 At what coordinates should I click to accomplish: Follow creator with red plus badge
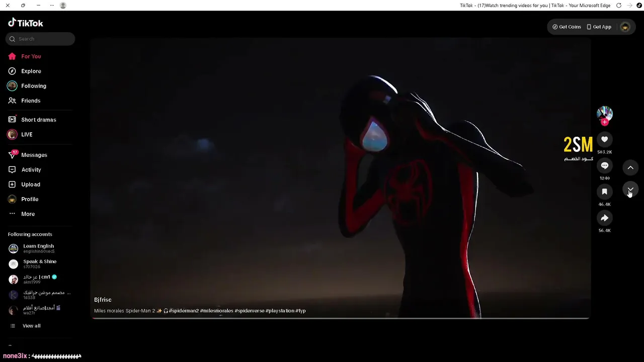coord(605,122)
